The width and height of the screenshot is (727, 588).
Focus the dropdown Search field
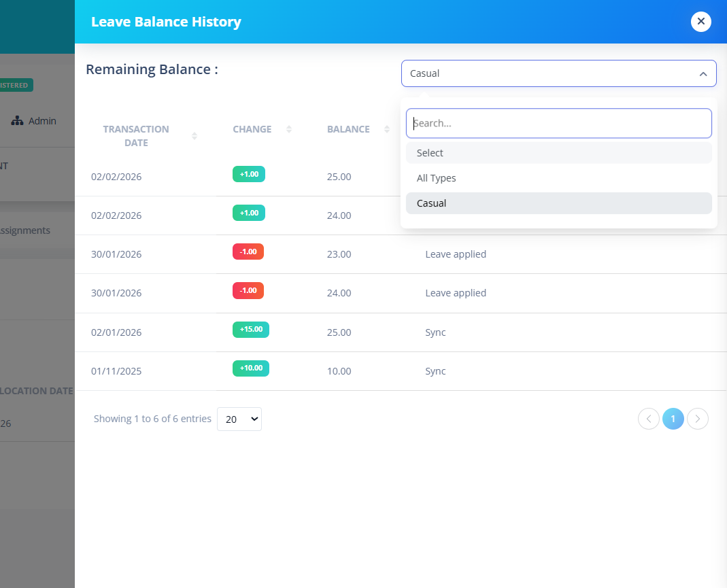[x=558, y=123]
